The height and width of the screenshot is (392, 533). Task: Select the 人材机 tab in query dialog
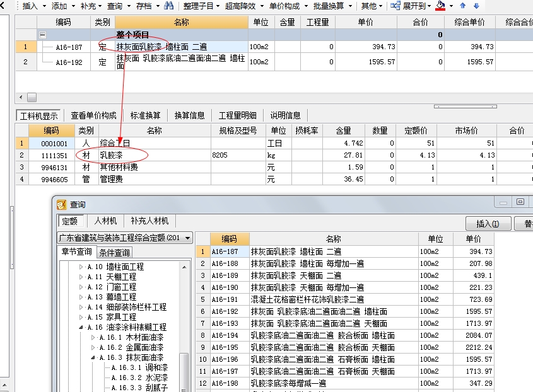[x=105, y=221]
